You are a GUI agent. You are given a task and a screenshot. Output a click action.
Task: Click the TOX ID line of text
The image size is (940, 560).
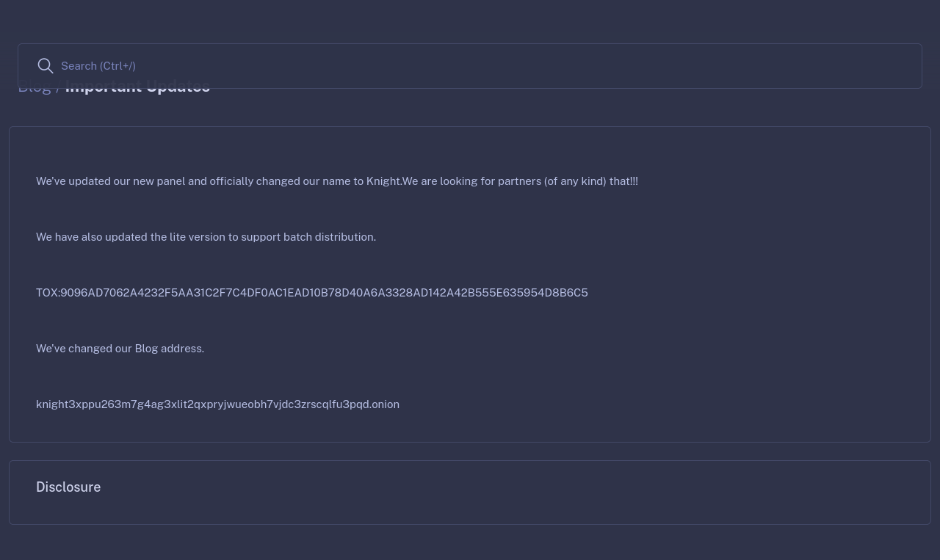click(312, 292)
